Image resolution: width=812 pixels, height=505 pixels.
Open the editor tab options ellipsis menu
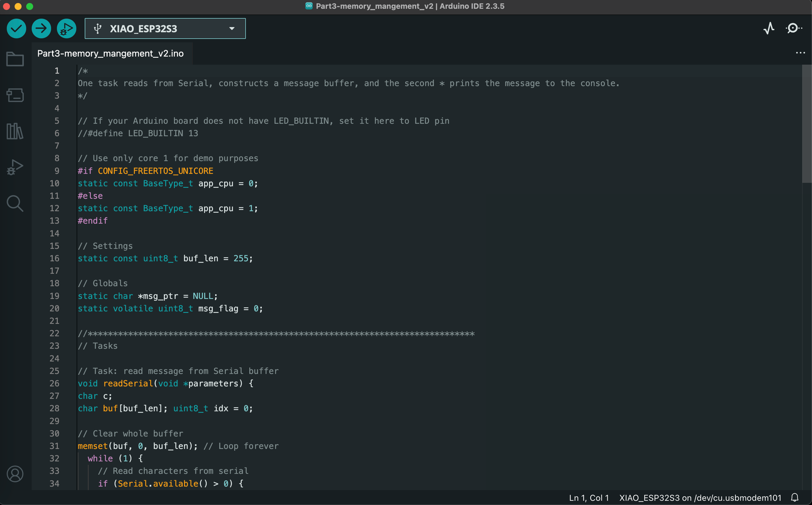pos(800,53)
